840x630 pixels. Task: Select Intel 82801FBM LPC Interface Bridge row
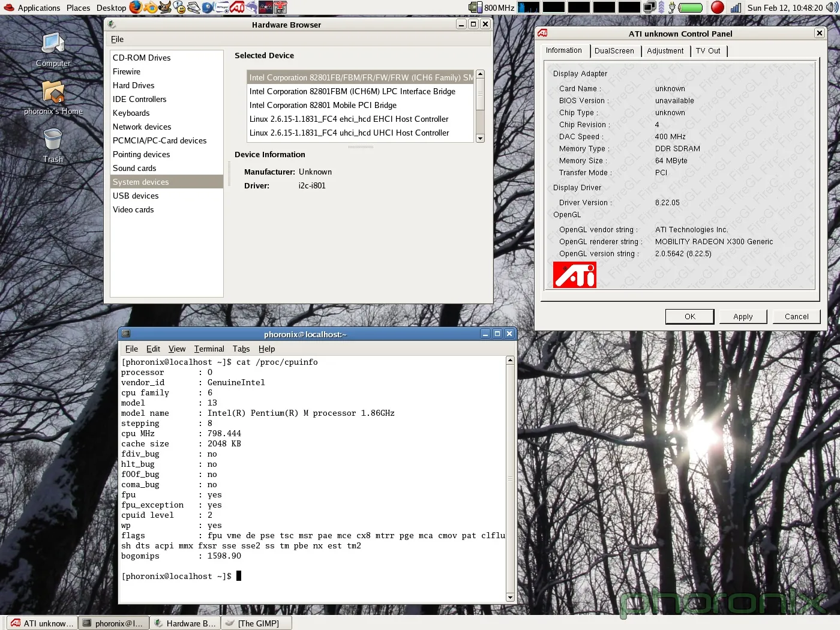pos(361,91)
